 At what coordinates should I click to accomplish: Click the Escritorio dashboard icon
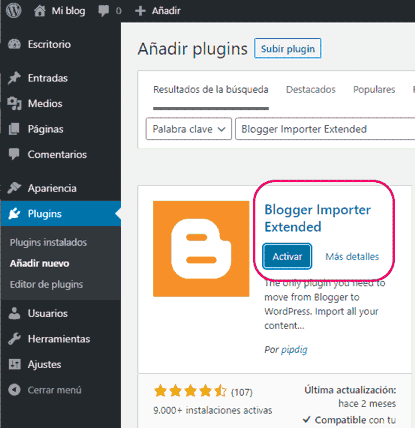point(14,44)
